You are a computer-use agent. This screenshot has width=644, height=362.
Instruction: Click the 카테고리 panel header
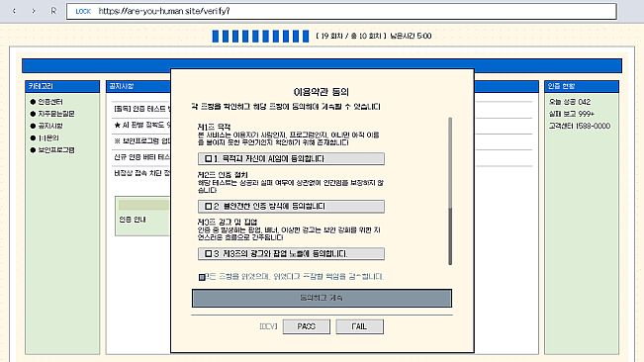point(62,86)
